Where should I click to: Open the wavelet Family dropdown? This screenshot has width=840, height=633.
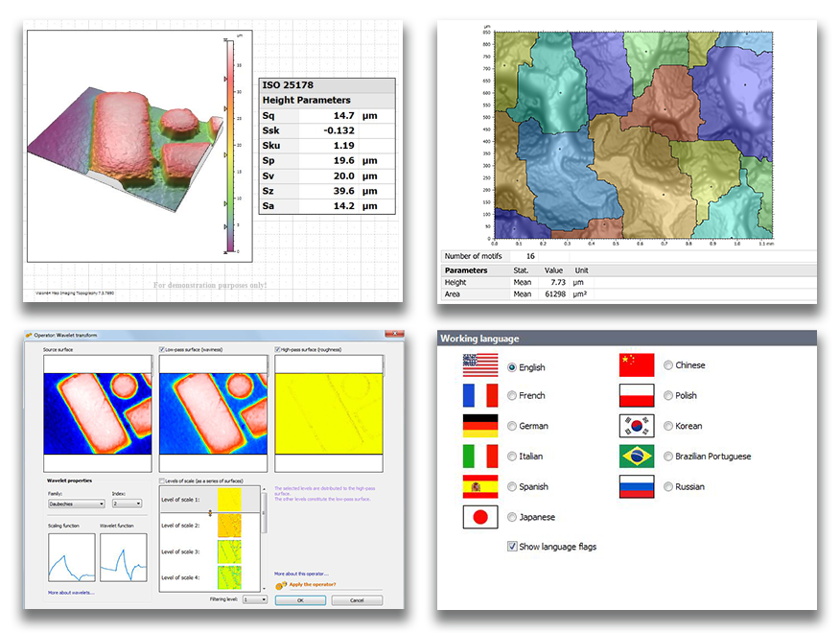point(76,503)
